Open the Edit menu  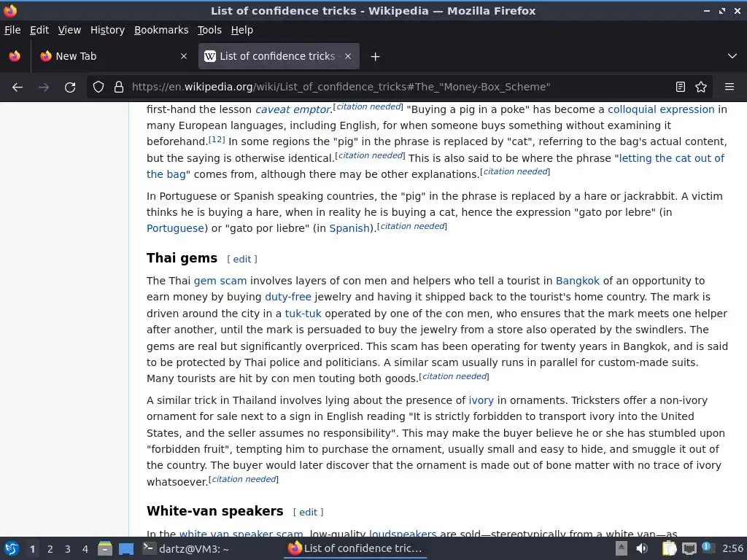pyautogui.click(x=39, y=30)
